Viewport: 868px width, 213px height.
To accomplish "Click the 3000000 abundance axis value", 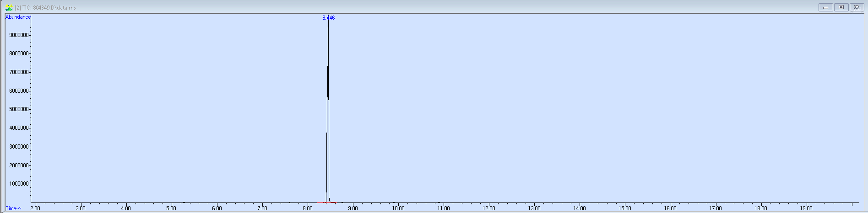I will [x=19, y=147].
